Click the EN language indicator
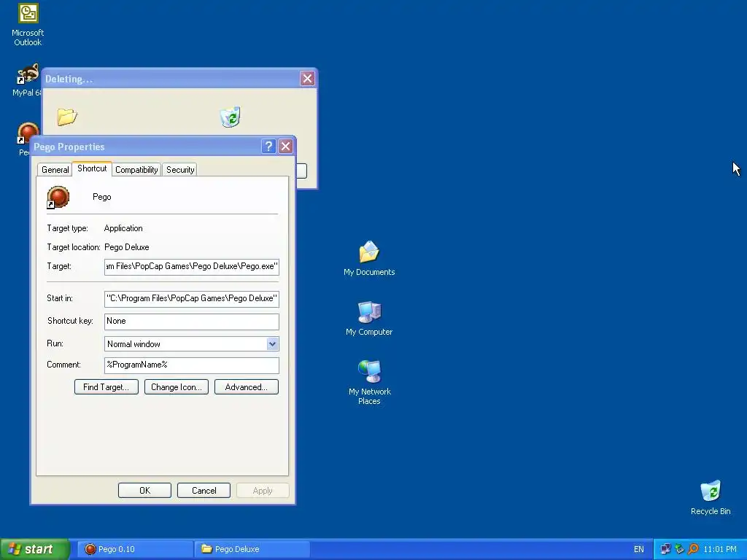Screen dimensions: 747x560 point(639,549)
